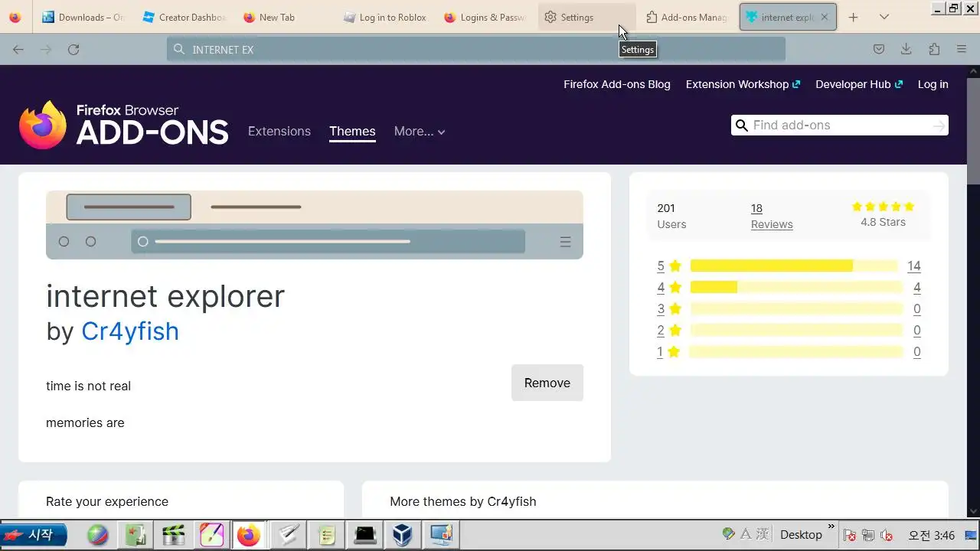Image resolution: width=980 pixels, height=551 pixels.
Task: Open the notepad taskbar icon
Action: tap(327, 535)
